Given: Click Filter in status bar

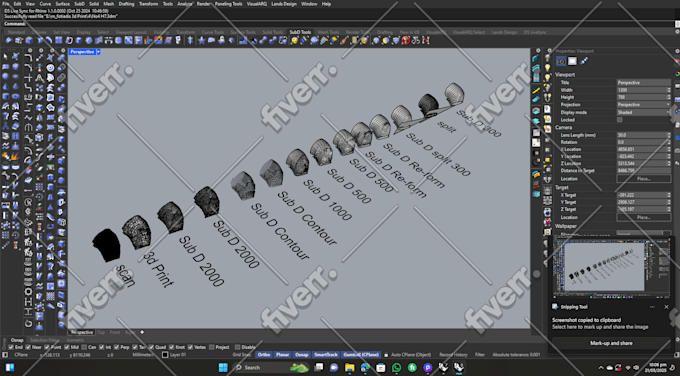Looking at the screenshot, I should pos(480,355).
